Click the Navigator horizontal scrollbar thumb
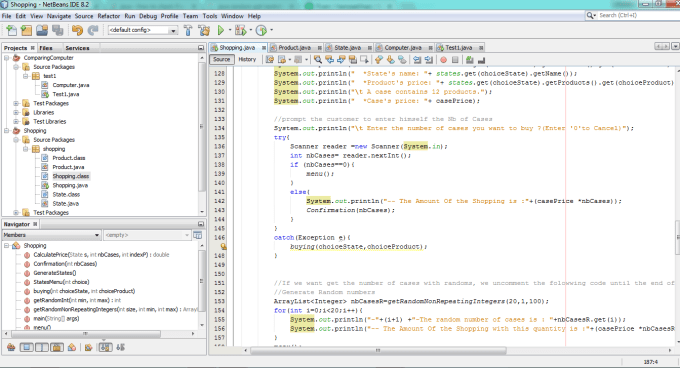Screen dimensions: 680x368 tap(86, 334)
